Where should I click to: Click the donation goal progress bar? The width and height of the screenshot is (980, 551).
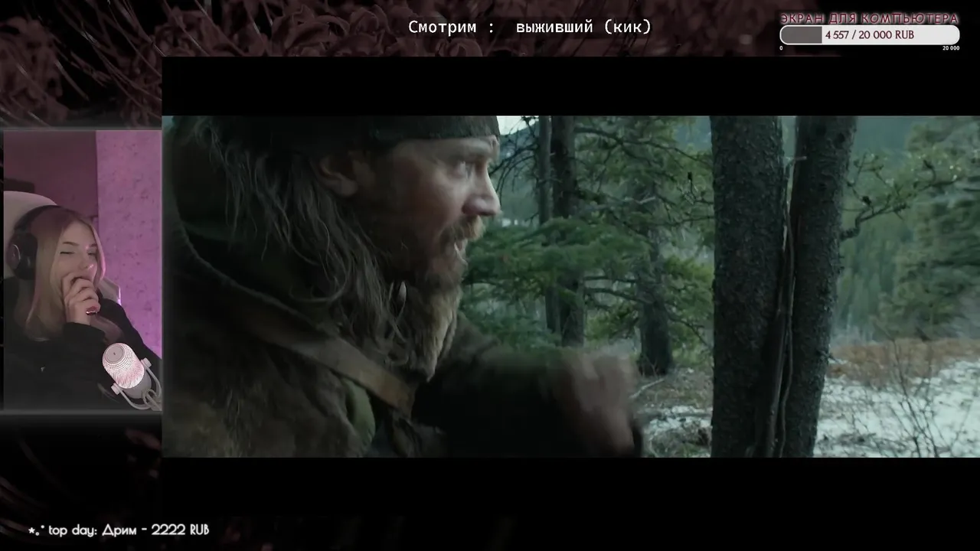869,35
